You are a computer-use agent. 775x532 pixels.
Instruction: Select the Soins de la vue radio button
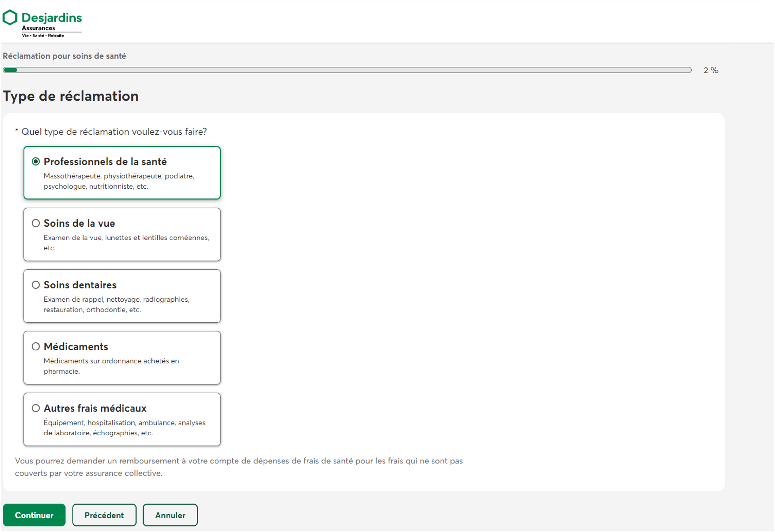point(36,223)
